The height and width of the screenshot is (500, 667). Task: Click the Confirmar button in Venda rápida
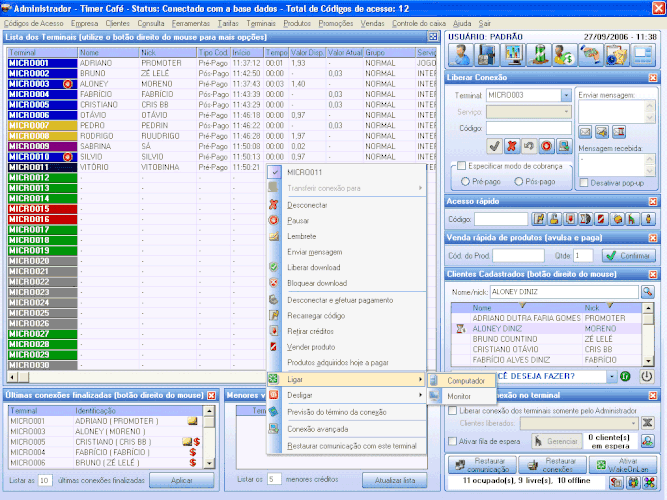click(629, 256)
